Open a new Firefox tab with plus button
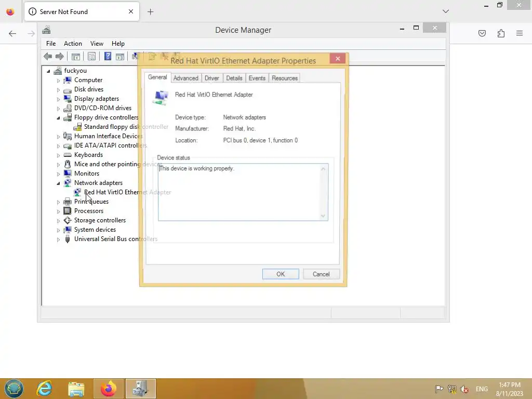This screenshot has height=399, width=532. [x=150, y=12]
